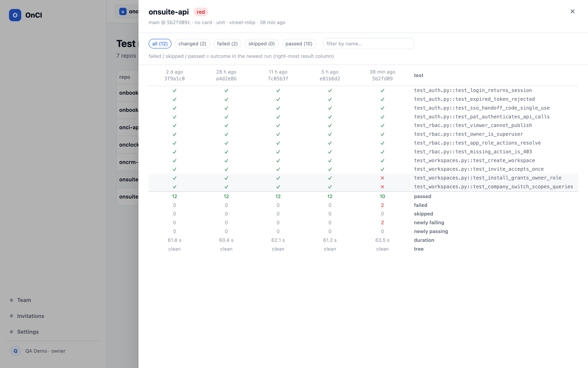588x368 pixels.
Task: Click test_auth.py::test_login_returns_session test name
Action: (x=473, y=90)
